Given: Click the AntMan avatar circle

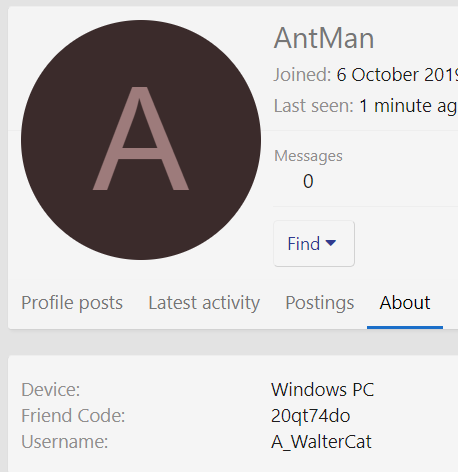Looking at the screenshot, I should point(141,140).
